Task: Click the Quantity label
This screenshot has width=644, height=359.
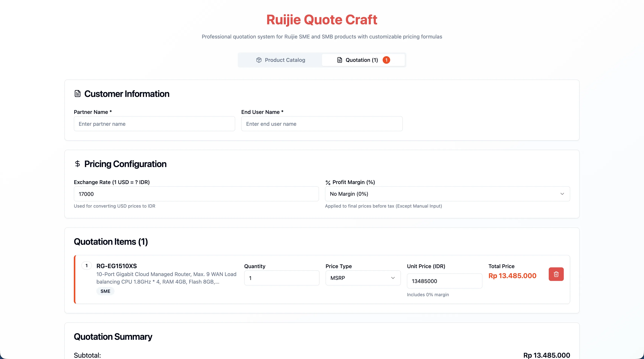Action: [x=255, y=266]
